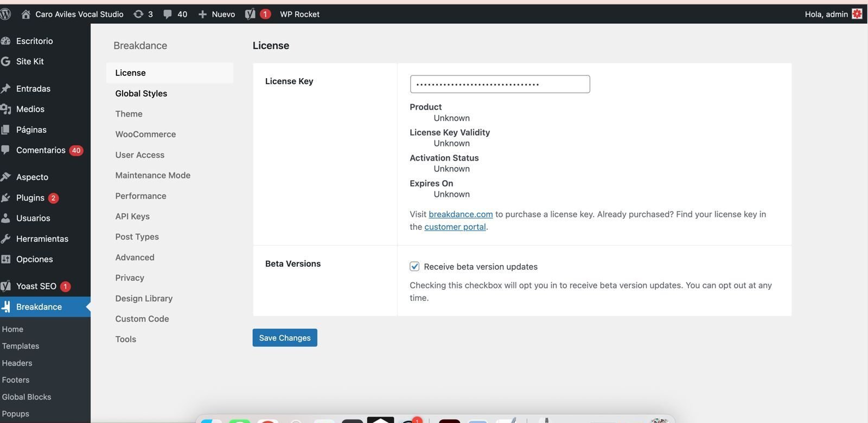Switch to the Global Styles settings tab
The image size is (868, 423).
click(141, 93)
